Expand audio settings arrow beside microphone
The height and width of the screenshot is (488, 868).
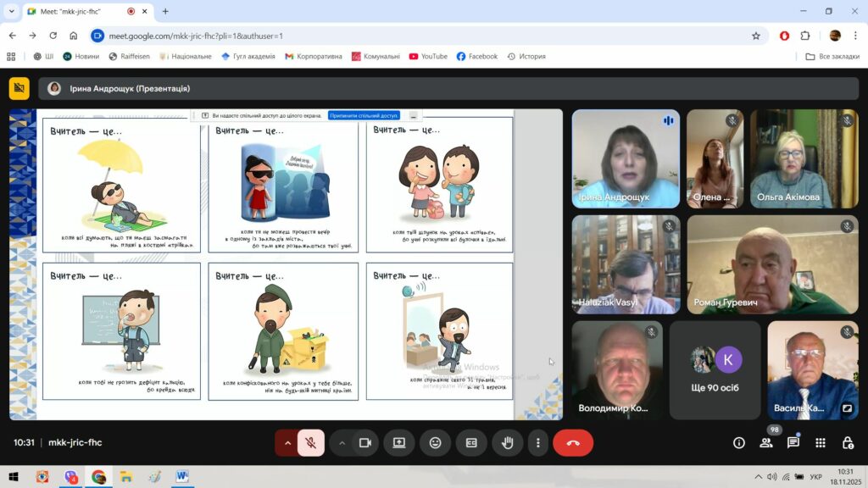[287, 442]
